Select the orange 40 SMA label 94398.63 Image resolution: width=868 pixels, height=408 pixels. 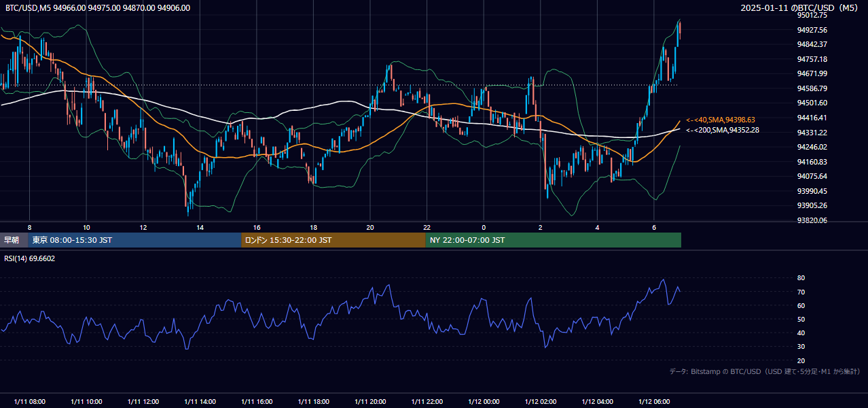point(721,120)
